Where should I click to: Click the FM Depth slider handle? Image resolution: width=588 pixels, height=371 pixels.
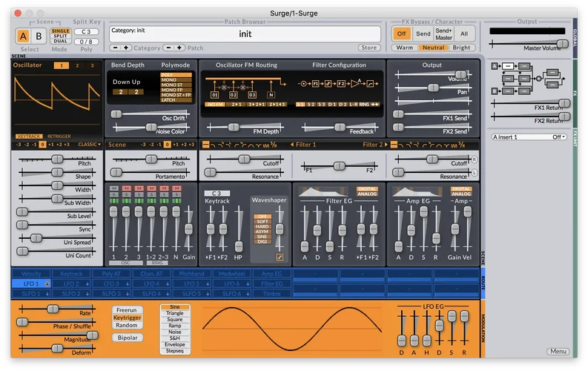(234, 128)
